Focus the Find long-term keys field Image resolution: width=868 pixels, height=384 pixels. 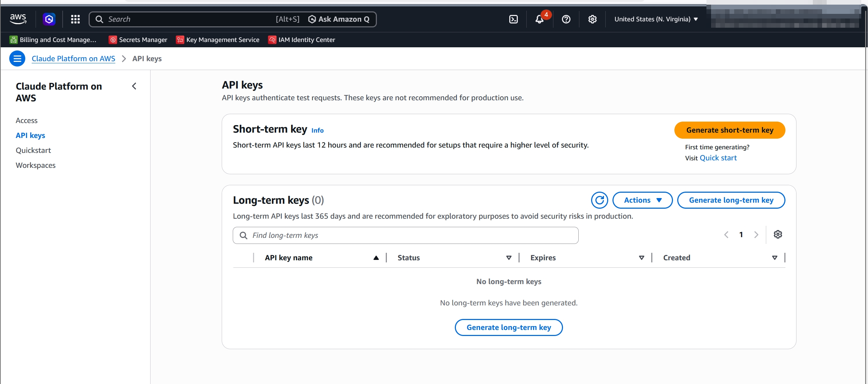pyautogui.click(x=405, y=235)
